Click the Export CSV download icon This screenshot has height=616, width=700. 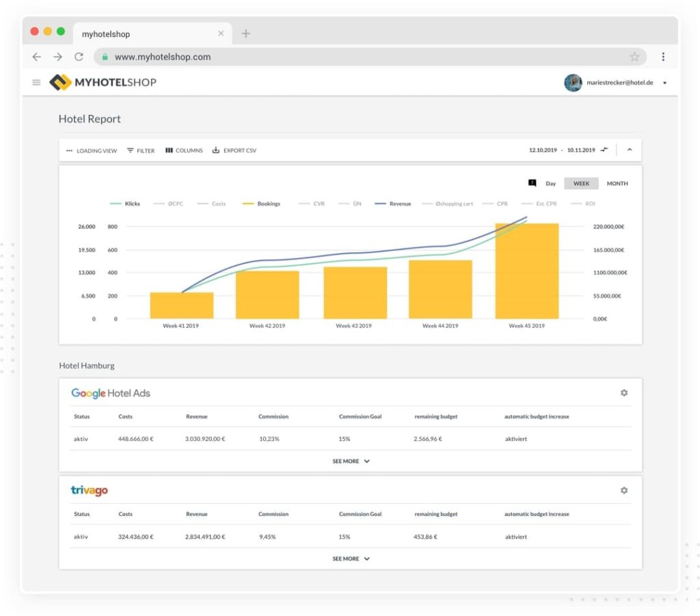pos(216,150)
